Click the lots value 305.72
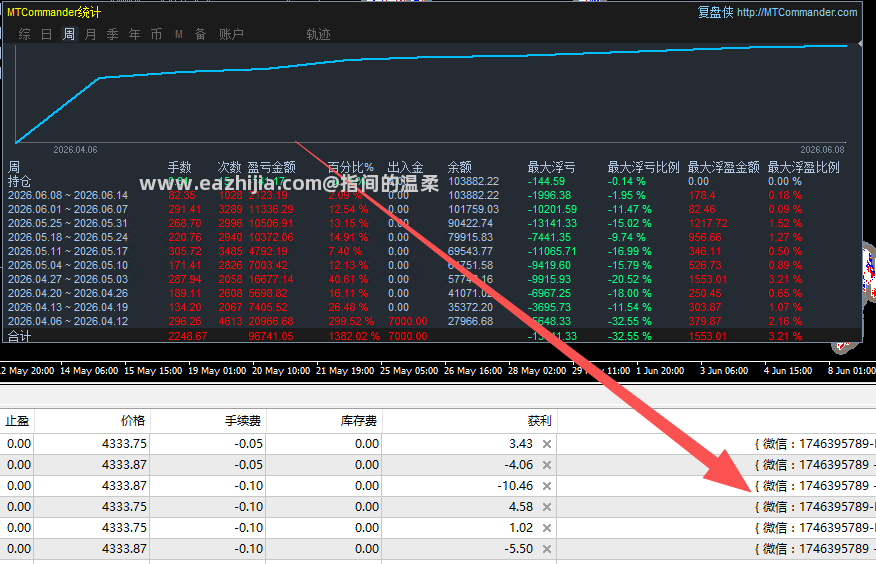This screenshot has height=564, width=876. [185, 251]
